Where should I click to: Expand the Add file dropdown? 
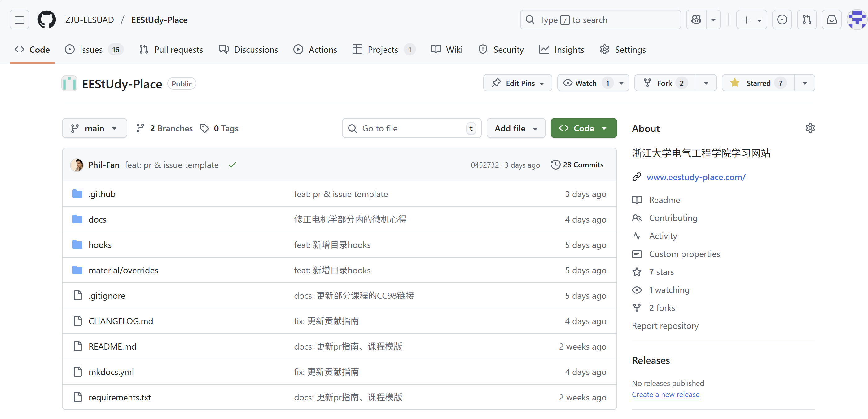515,128
